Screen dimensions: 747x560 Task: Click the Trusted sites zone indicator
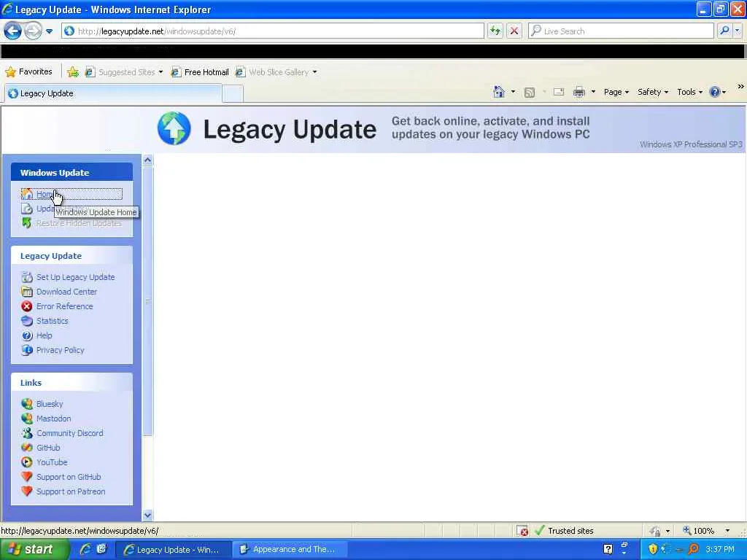click(x=565, y=531)
